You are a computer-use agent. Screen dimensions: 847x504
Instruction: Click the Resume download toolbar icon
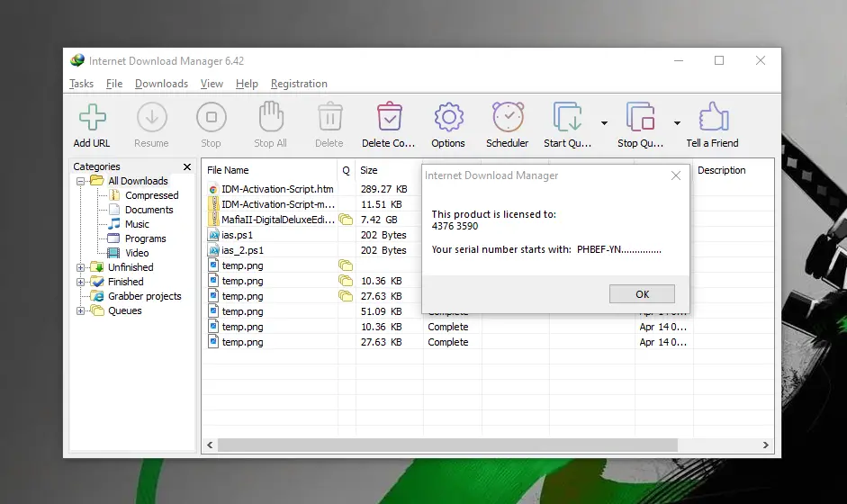pos(152,117)
